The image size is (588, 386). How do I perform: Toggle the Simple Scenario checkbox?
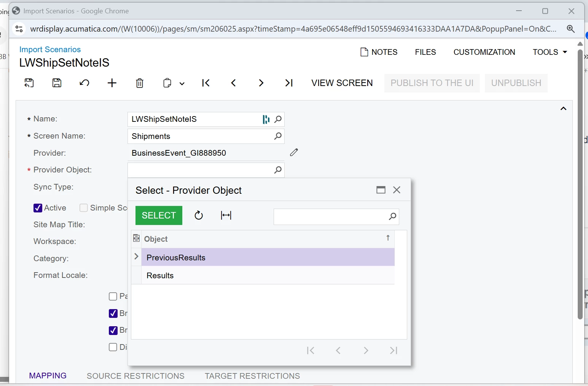pos(84,208)
